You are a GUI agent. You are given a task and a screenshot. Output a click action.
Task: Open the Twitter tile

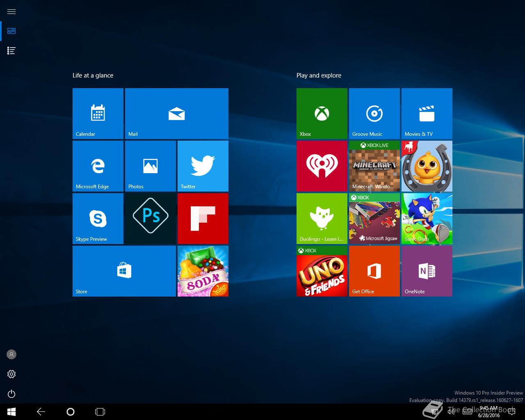tap(203, 166)
